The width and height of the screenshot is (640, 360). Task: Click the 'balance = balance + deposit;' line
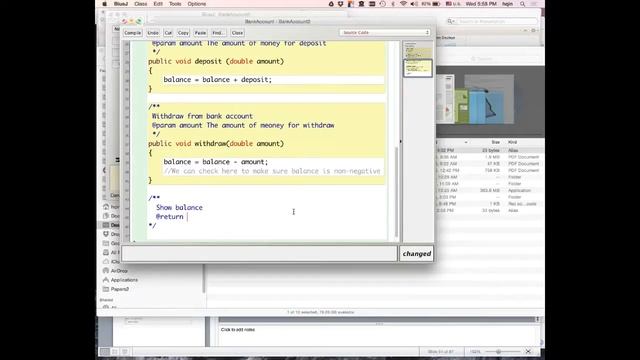click(x=218, y=80)
